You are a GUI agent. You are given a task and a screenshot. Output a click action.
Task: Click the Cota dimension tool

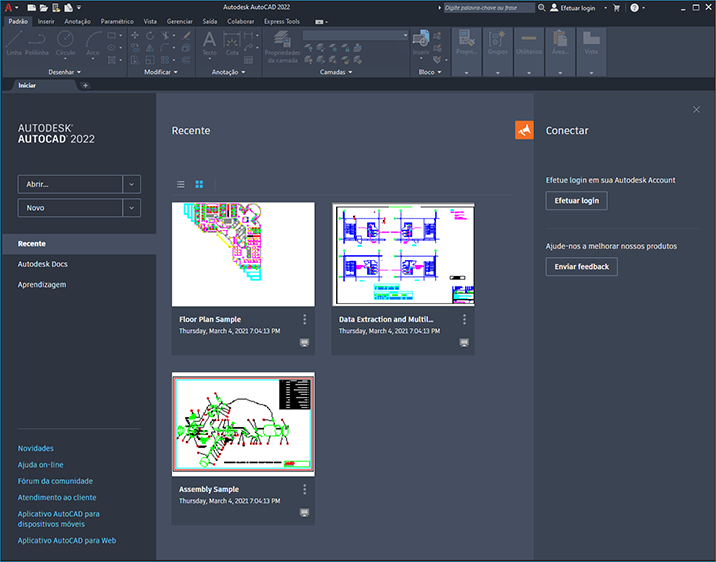tap(232, 44)
